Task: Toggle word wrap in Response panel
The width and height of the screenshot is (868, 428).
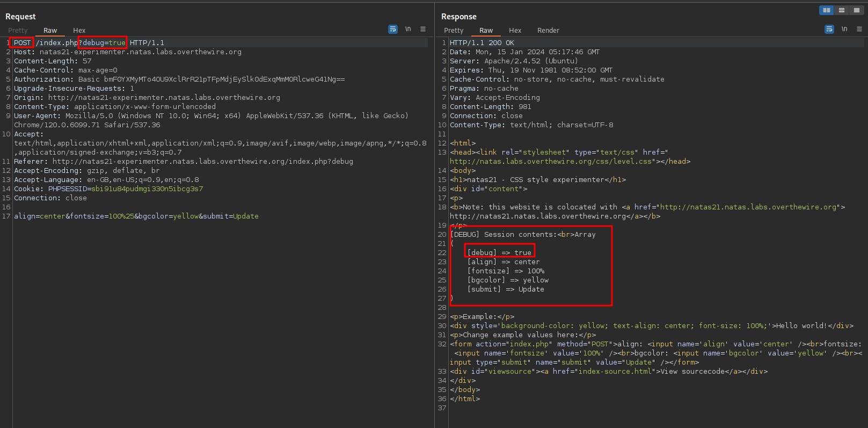Action: pos(829,29)
